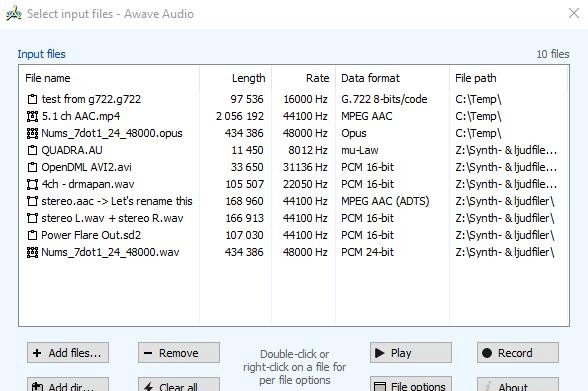
Task: Click length value 105 507
Action: [244, 184]
